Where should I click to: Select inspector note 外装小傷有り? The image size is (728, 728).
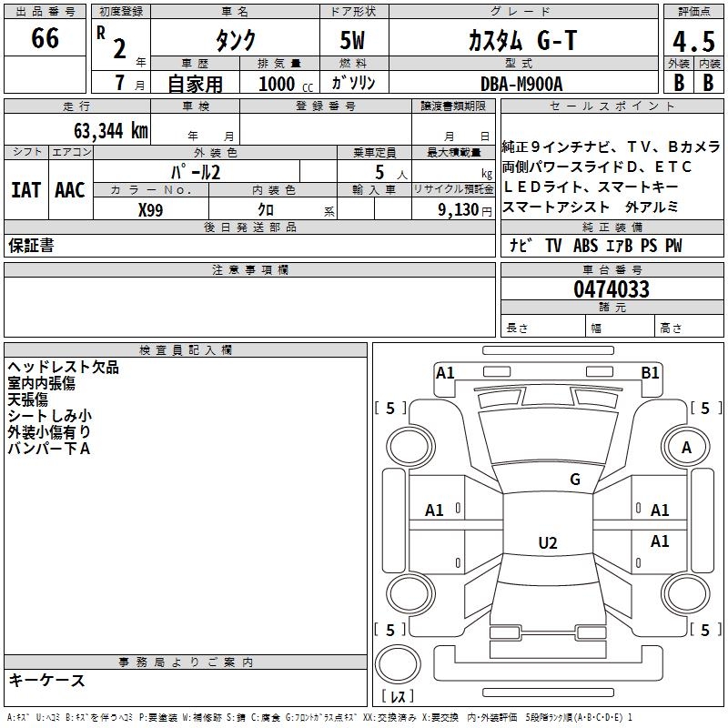[49, 431]
